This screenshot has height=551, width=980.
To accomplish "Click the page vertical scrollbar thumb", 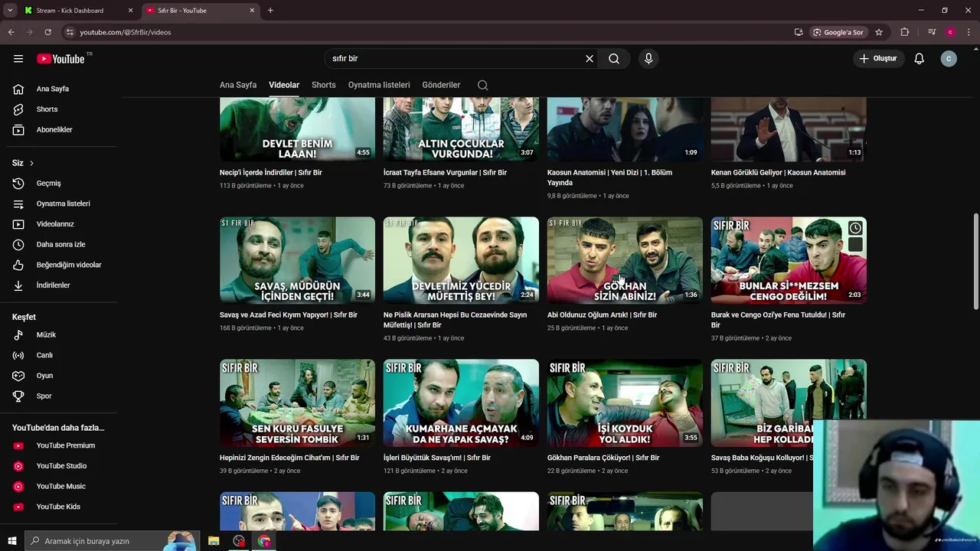I will [x=975, y=262].
